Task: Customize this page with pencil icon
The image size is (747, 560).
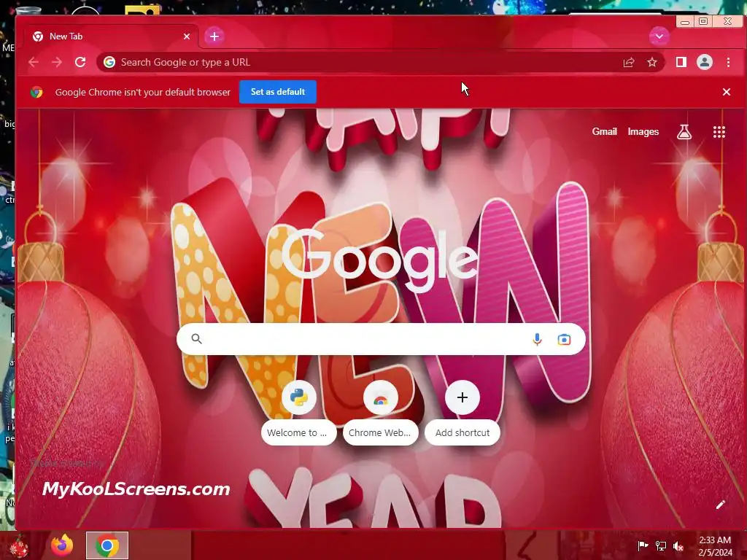Action: (720, 505)
